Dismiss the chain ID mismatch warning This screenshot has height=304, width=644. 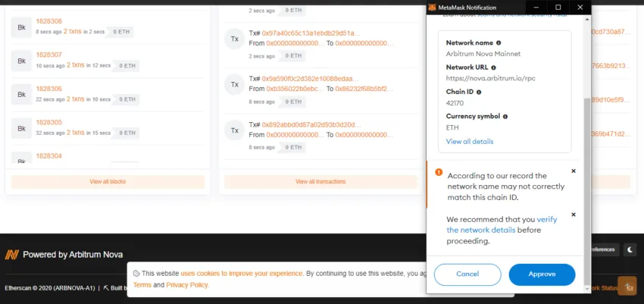(x=574, y=171)
